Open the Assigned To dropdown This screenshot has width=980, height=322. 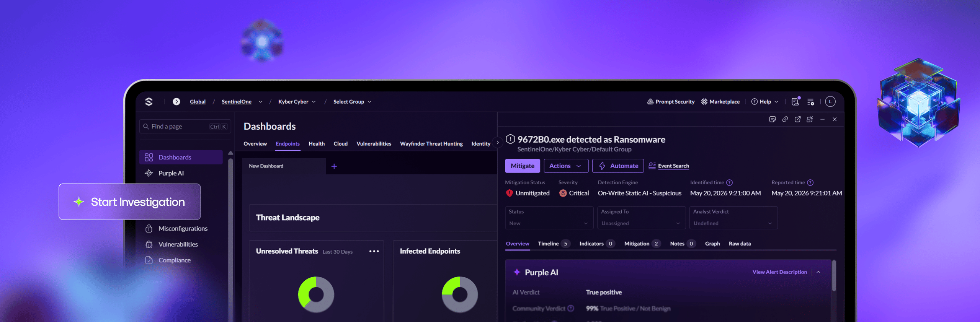[x=642, y=218]
